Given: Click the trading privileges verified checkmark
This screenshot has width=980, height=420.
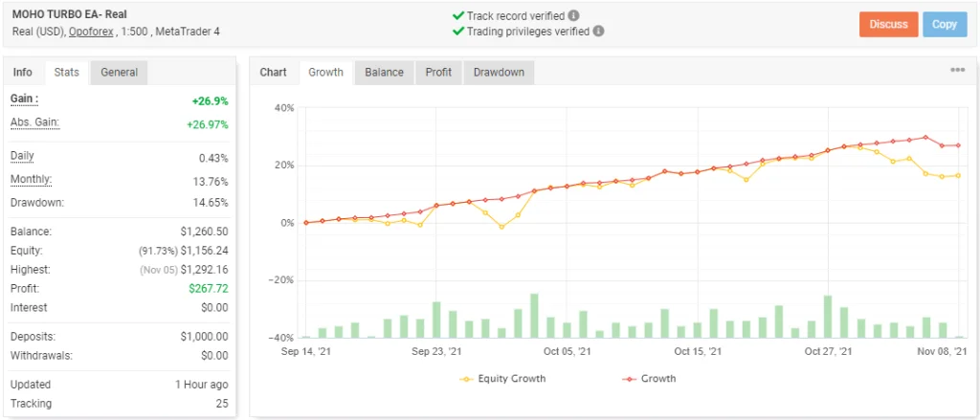Looking at the screenshot, I should 457,31.
